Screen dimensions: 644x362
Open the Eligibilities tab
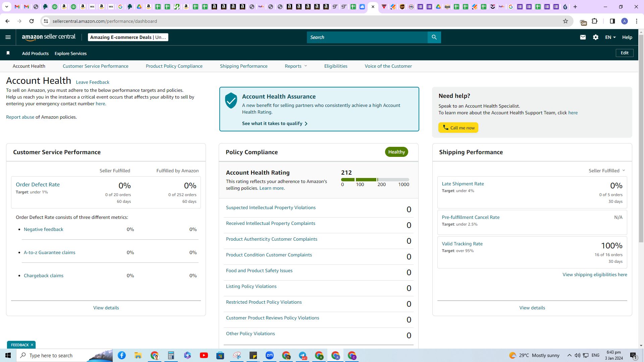coord(336,66)
